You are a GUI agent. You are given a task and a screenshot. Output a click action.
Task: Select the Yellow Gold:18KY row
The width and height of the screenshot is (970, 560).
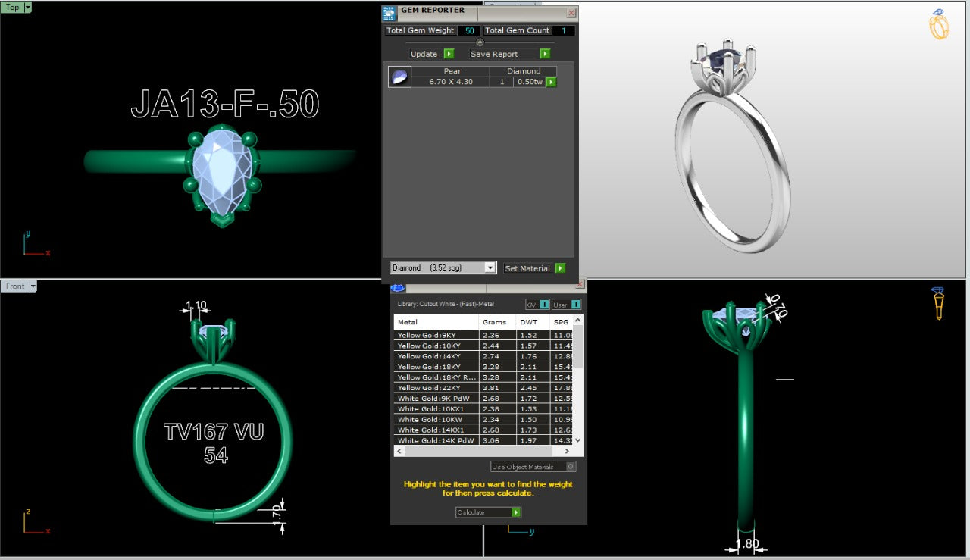tap(483, 367)
